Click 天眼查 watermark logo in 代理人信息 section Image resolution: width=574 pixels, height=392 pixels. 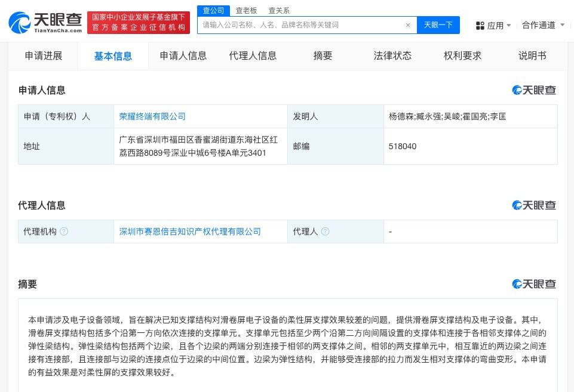coord(534,205)
